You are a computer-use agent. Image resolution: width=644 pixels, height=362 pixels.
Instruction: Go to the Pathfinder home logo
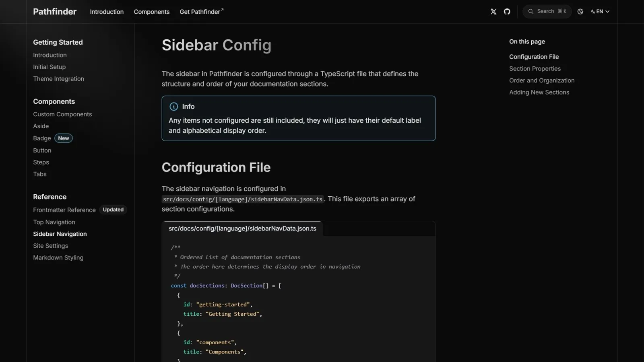55,12
